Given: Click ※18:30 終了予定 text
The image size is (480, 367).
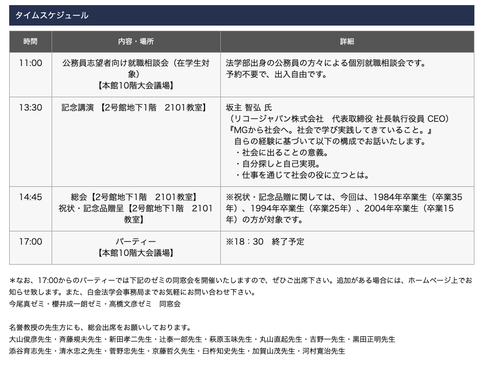Looking at the screenshot, I should coord(265,242).
